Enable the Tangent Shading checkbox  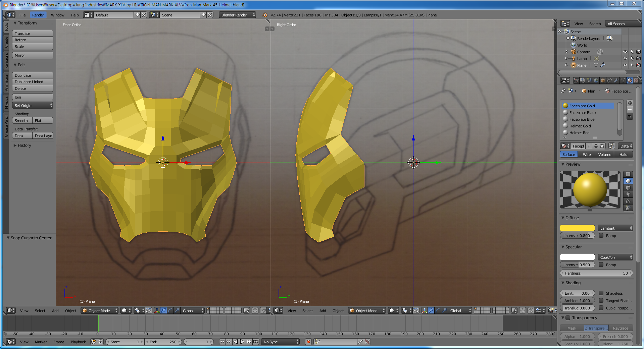(x=601, y=300)
